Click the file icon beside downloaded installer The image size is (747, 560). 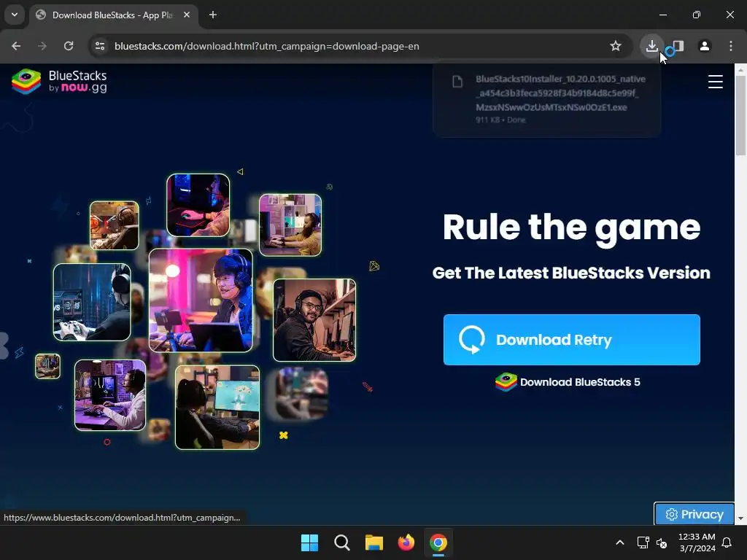tap(457, 82)
